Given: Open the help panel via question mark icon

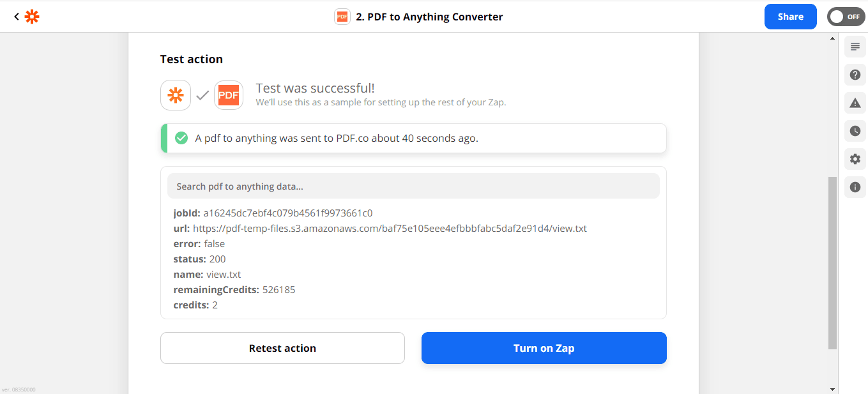Looking at the screenshot, I should [855, 75].
